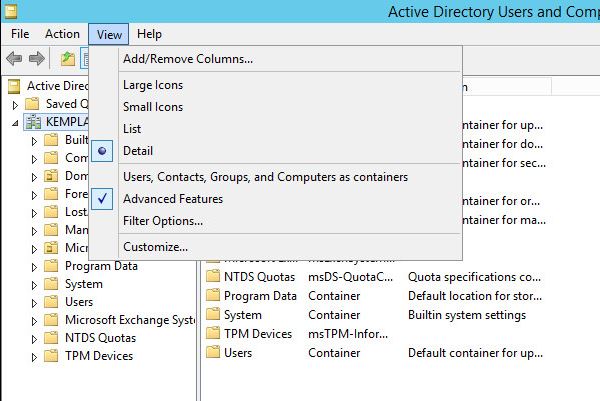Expand the Users tree node
The width and height of the screenshot is (600, 401).
click(x=34, y=303)
